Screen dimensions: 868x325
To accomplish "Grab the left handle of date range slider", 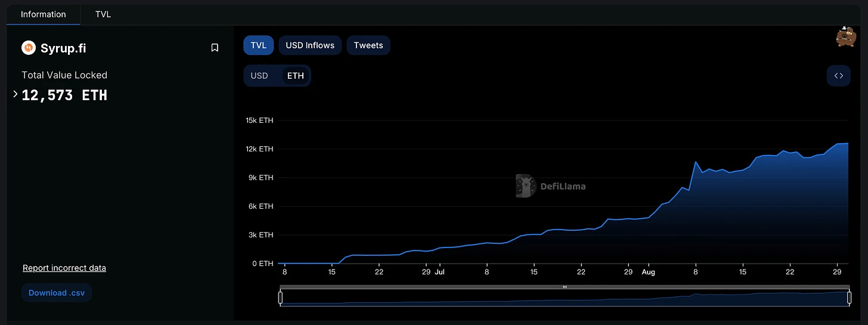I will coord(280,297).
